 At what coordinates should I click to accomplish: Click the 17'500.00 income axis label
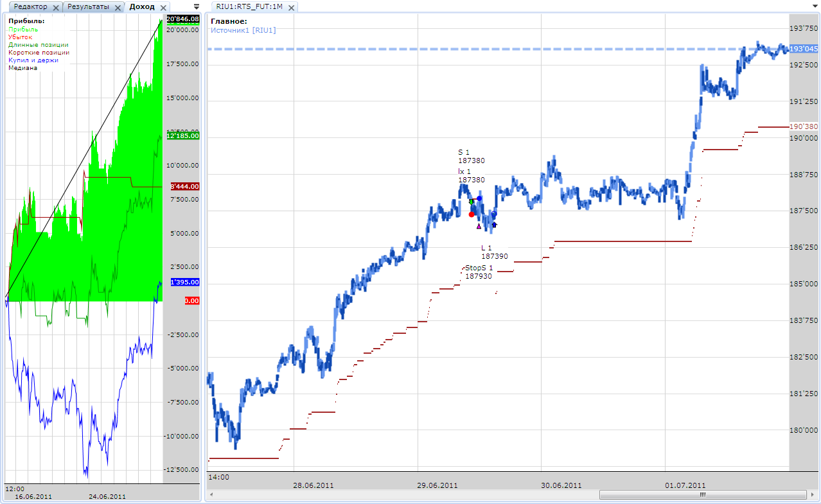[x=182, y=64]
